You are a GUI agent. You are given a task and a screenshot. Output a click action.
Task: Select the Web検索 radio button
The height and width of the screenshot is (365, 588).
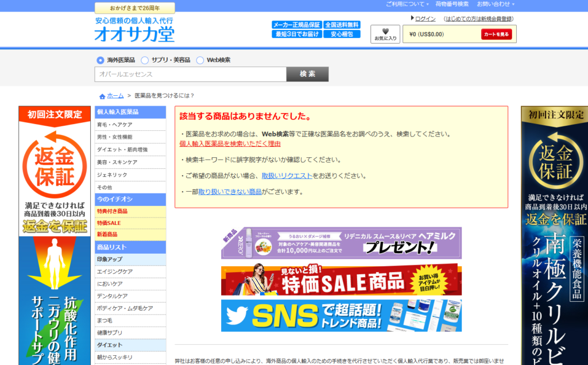(200, 60)
